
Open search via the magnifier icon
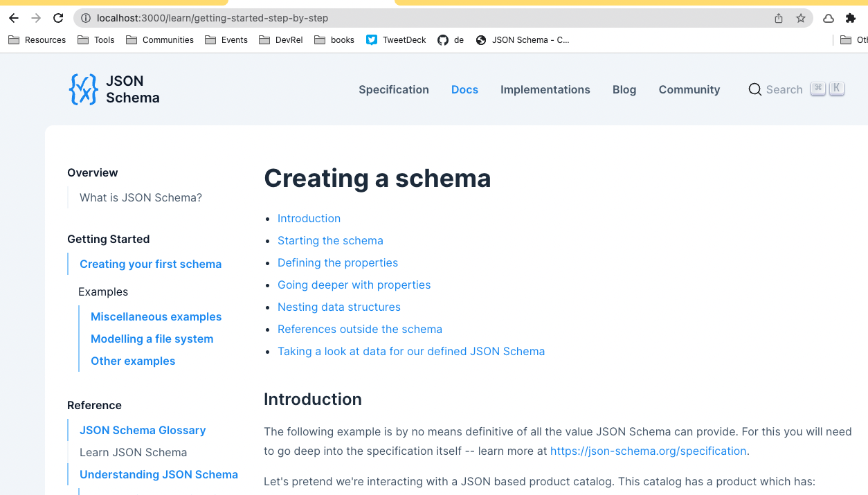[x=754, y=89]
